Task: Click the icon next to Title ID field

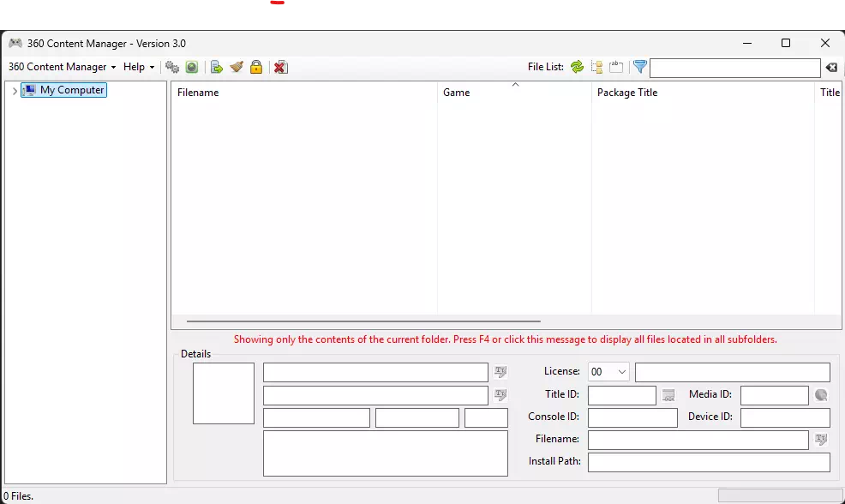Action: (x=668, y=395)
